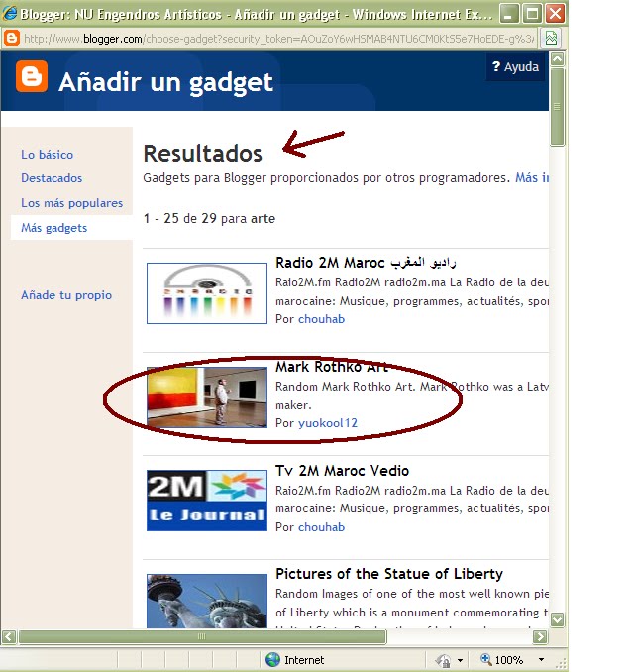Open the zoom level 100% dropdown arrow
Screen dimensions: 634x672
tap(542, 659)
